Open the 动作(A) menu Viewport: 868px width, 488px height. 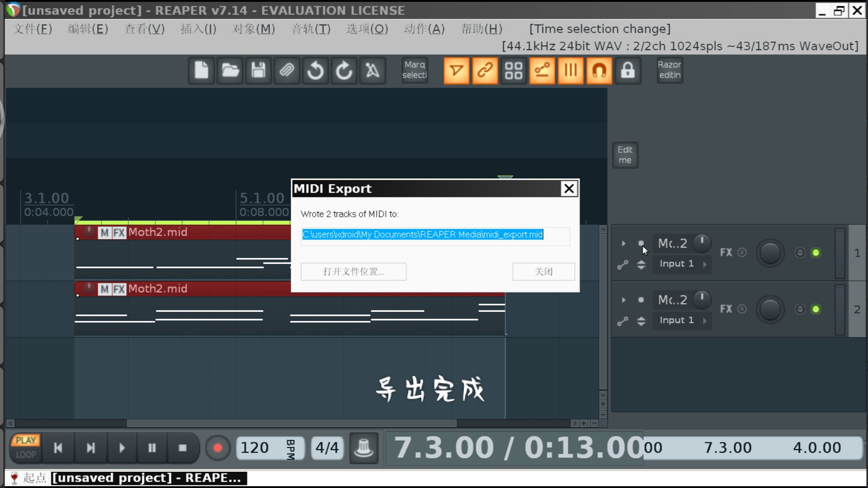[x=424, y=29]
